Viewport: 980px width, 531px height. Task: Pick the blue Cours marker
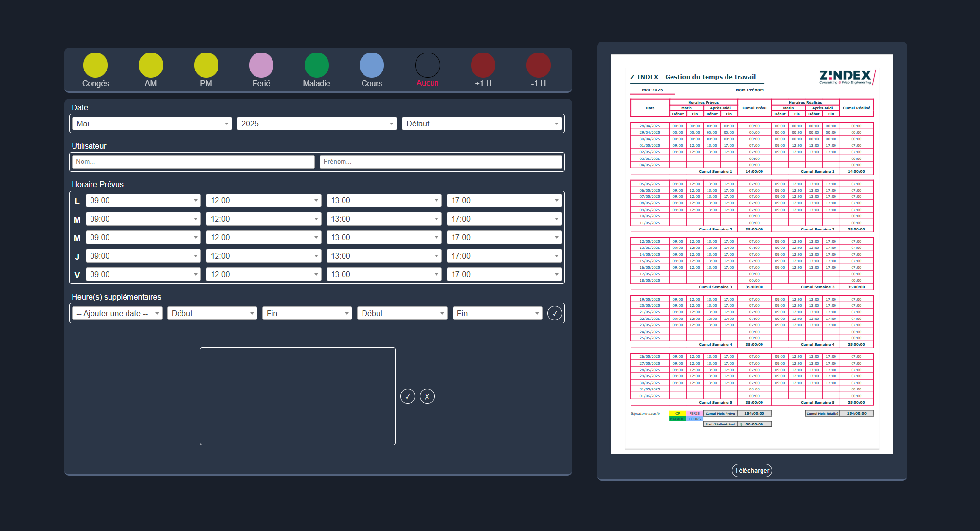[x=372, y=65]
